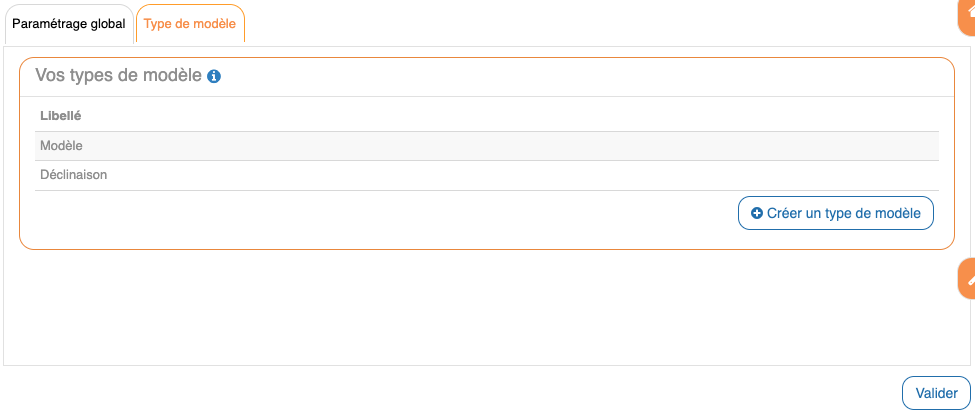Click the lower orange pencil button on the right edge
Image resolution: width=975 pixels, height=418 pixels.
coord(967,279)
